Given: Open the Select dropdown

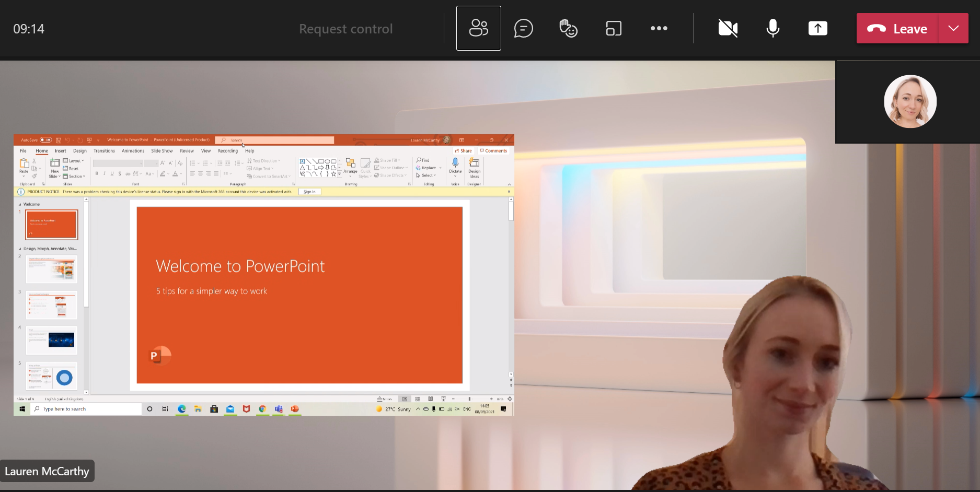Looking at the screenshot, I should point(426,175).
